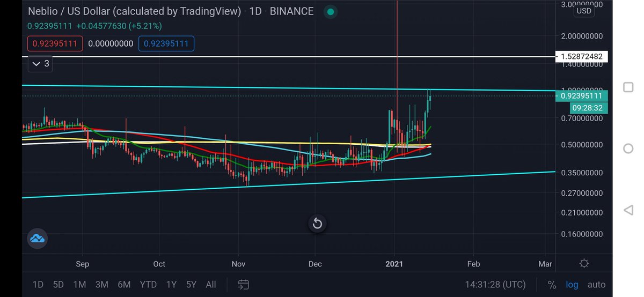Select the 1Y time range
Image resolution: width=644 pixels, height=297 pixels.
(x=171, y=285)
